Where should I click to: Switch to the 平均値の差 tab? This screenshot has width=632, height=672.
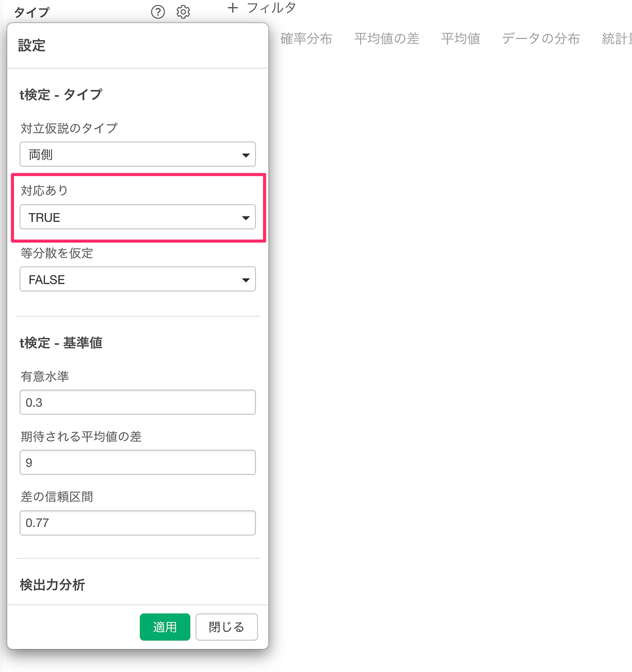pyautogui.click(x=386, y=39)
